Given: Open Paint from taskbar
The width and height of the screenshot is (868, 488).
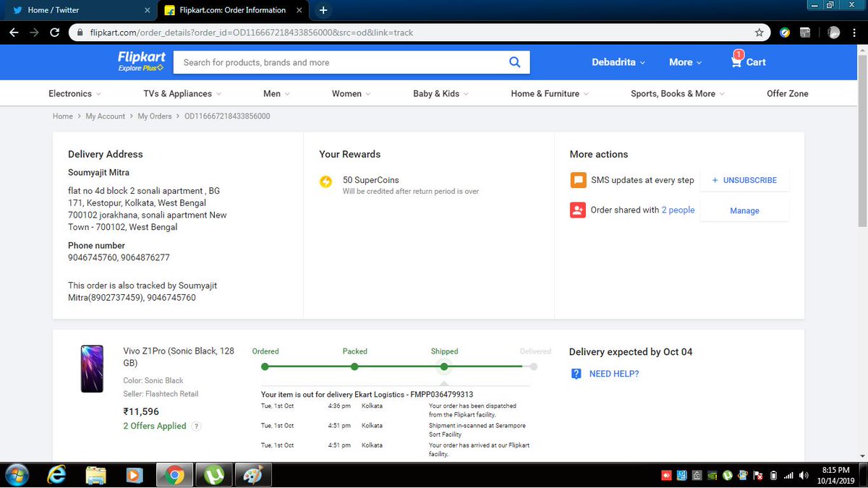Looking at the screenshot, I should click(x=252, y=476).
